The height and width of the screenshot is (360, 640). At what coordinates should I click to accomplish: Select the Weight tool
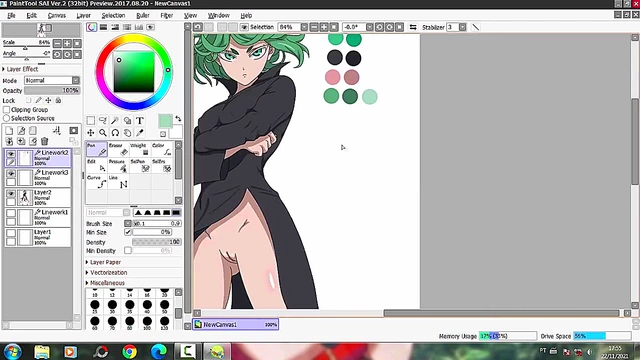point(140,149)
